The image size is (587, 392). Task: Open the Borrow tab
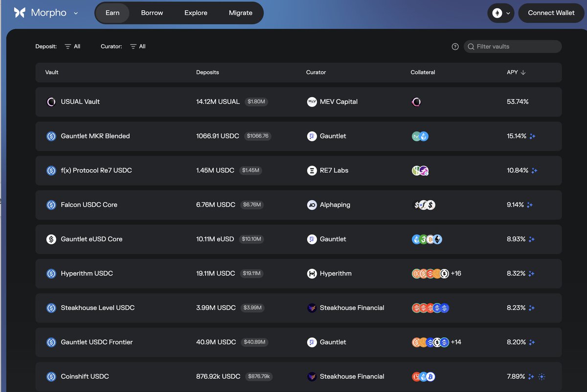pos(152,13)
